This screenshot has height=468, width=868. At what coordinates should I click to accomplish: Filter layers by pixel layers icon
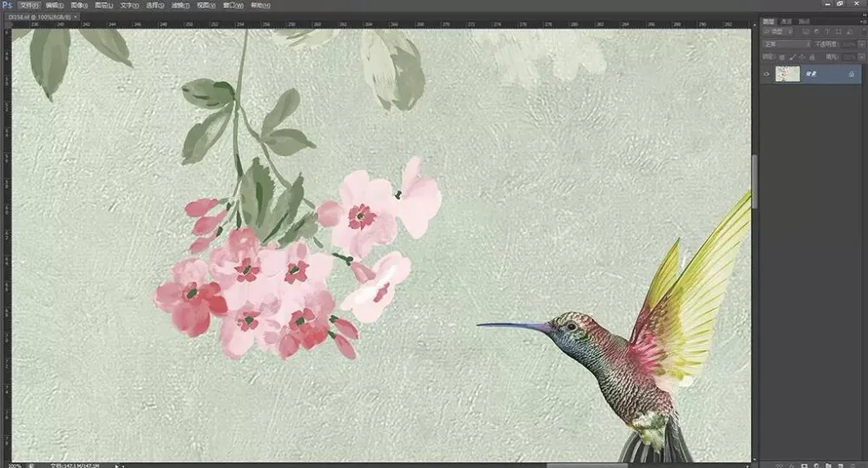coord(806,31)
